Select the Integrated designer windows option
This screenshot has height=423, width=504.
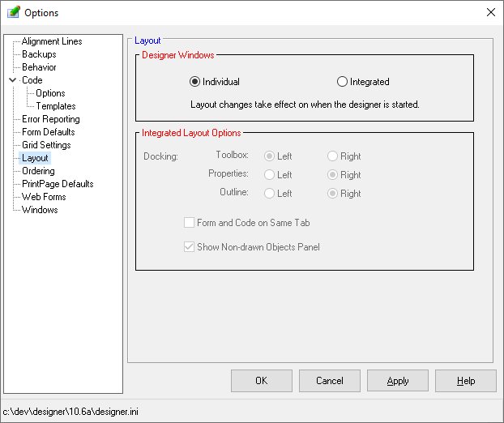343,82
